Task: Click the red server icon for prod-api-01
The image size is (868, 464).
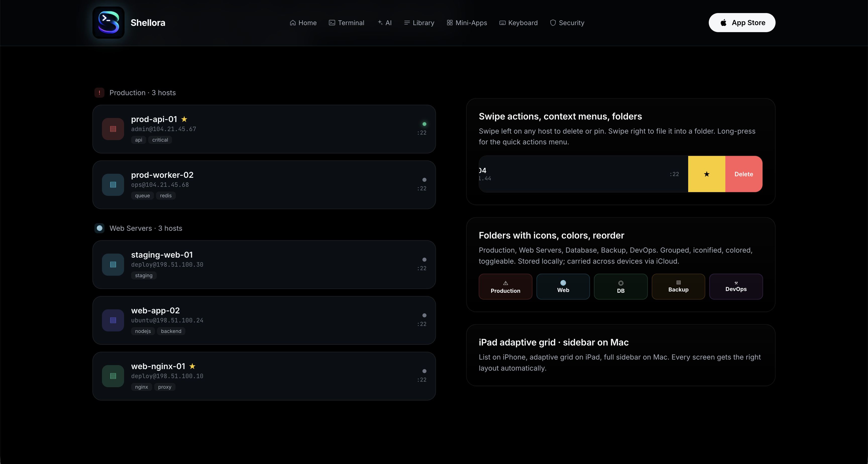Action: [x=113, y=129]
